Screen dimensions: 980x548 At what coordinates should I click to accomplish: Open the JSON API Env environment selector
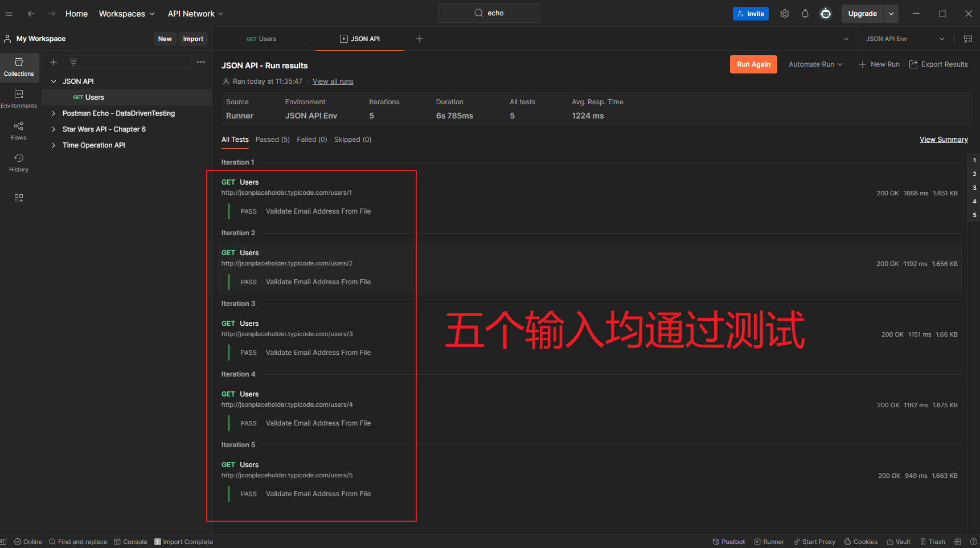click(x=905, y=39)
